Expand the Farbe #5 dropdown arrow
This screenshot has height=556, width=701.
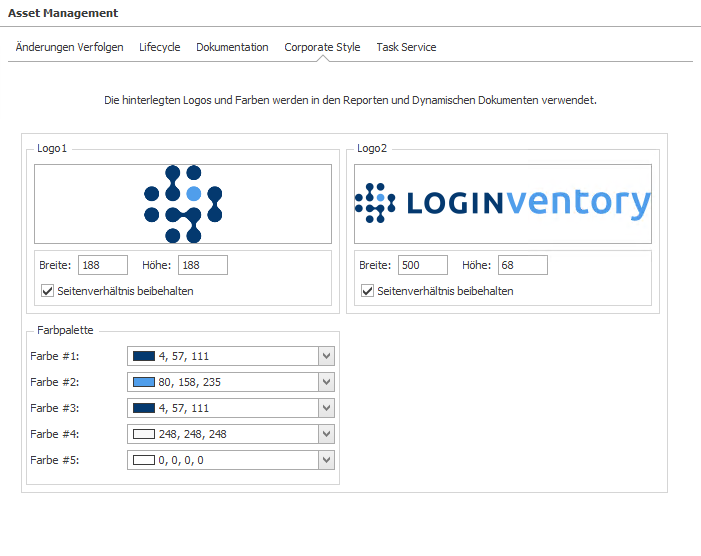click(326, 460)
